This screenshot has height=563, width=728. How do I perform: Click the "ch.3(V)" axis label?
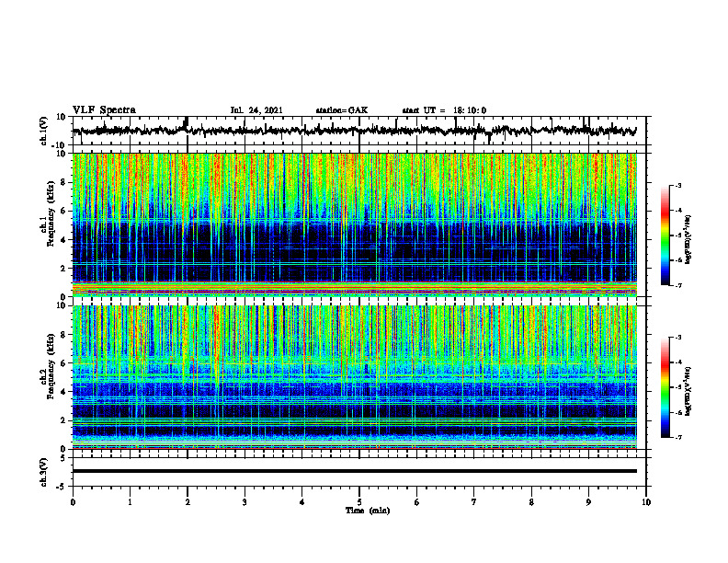[42, 472]
